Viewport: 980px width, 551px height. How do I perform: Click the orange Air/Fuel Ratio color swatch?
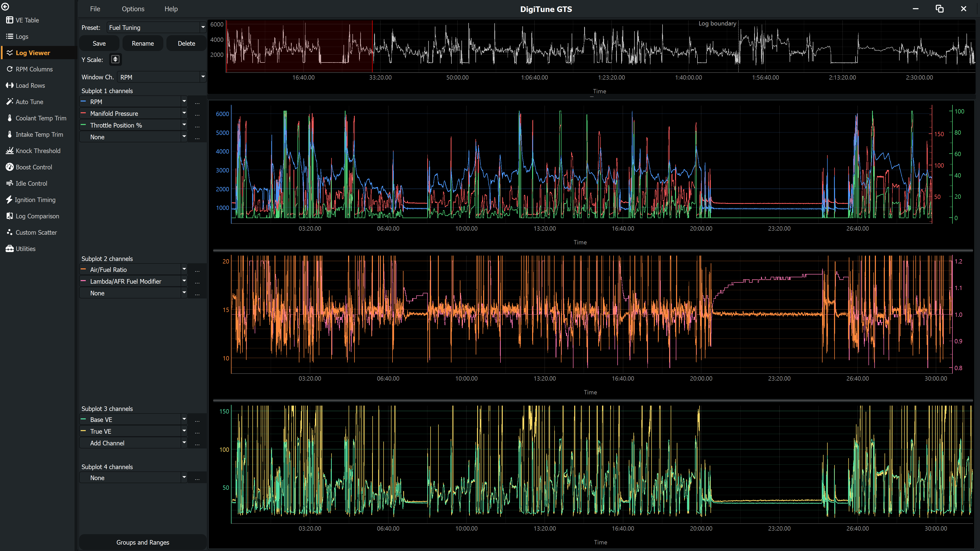point(84,269)
